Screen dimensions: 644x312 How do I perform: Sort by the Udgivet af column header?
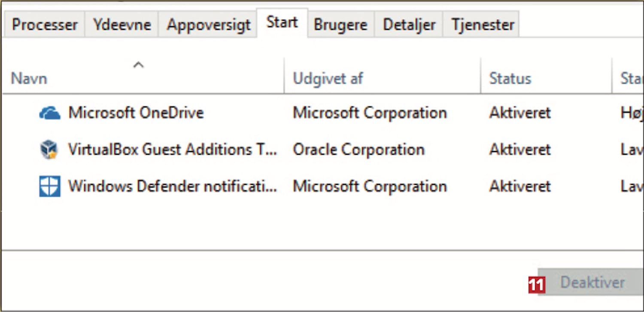[x=328, y=79]
